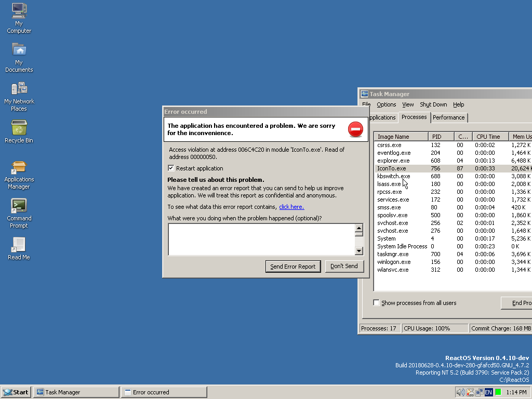Select the taskmgr.exe process row
This screenshot has height=399, width=532.
tap(453, 254)
